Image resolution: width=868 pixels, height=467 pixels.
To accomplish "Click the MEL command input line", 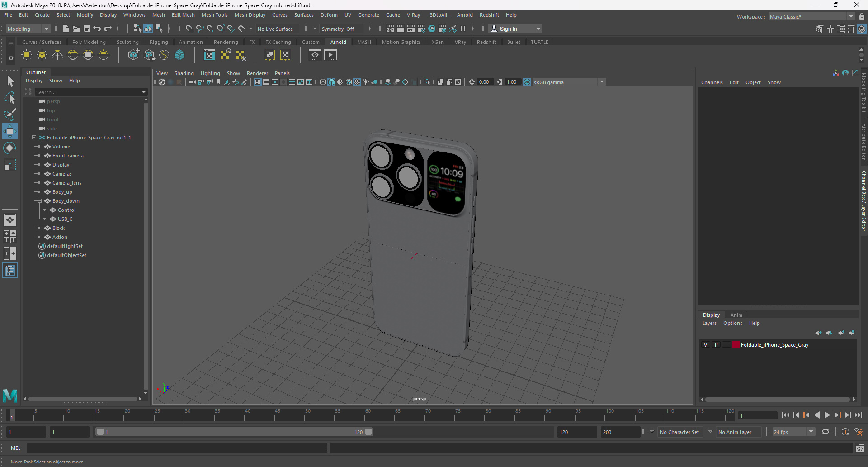I will (177, 448).
